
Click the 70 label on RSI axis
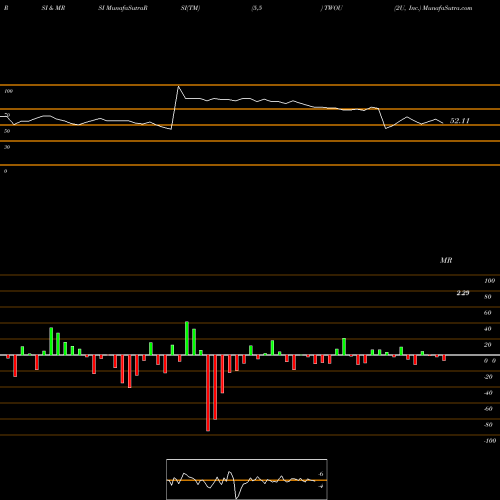pyautogui.click(x=7, y=115)
